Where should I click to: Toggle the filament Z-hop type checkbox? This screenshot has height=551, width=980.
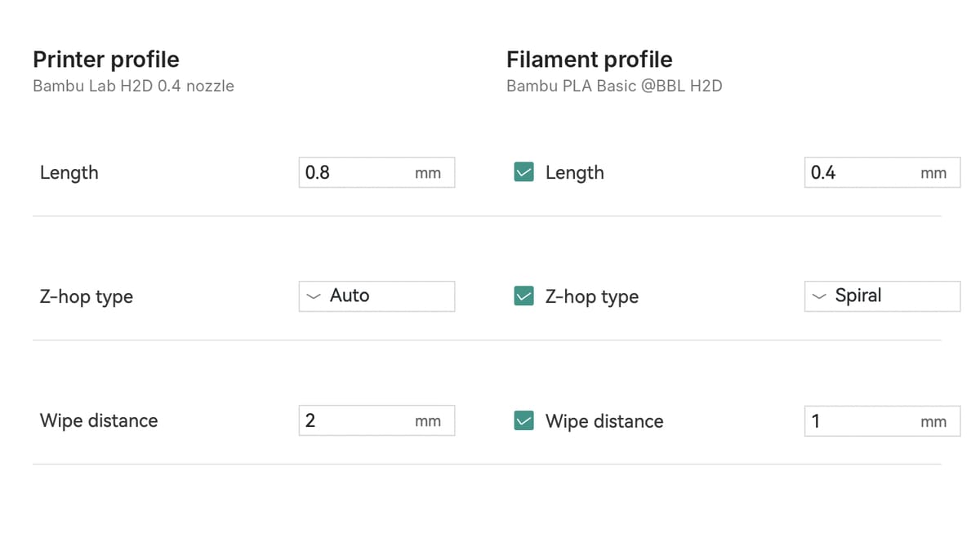(523, 296)
